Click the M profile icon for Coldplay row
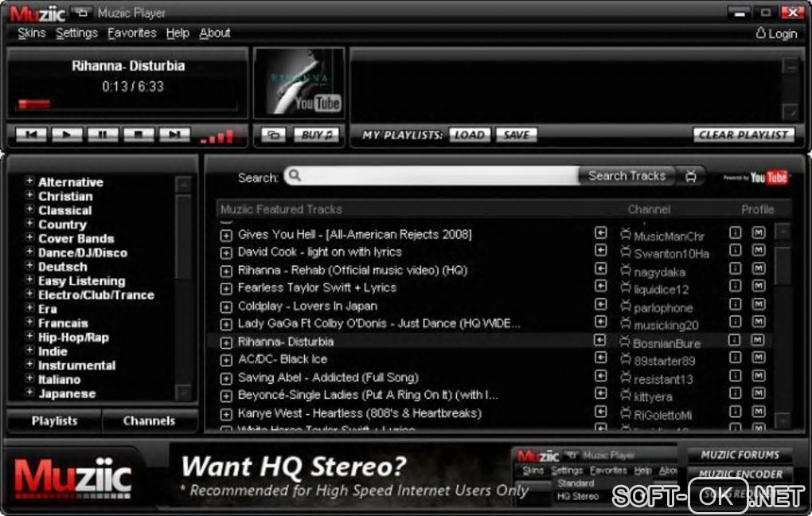This screenshot has height=516, width=812. (759, 304)
